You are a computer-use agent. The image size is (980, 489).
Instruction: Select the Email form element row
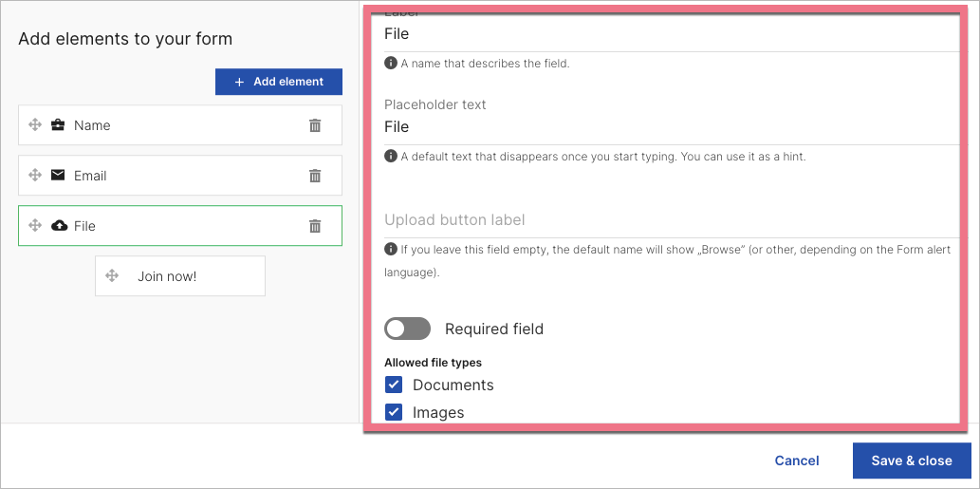point(179,176)
